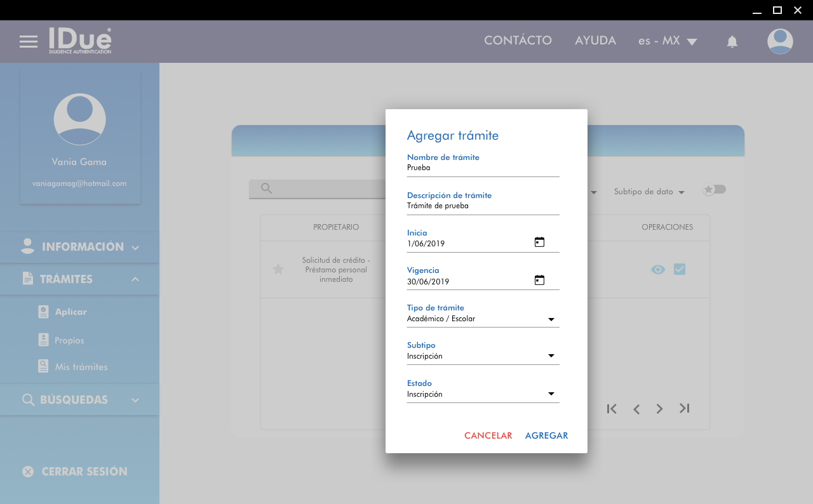Click the Nombre de trámite input field
813x504 pixels.
483,168
